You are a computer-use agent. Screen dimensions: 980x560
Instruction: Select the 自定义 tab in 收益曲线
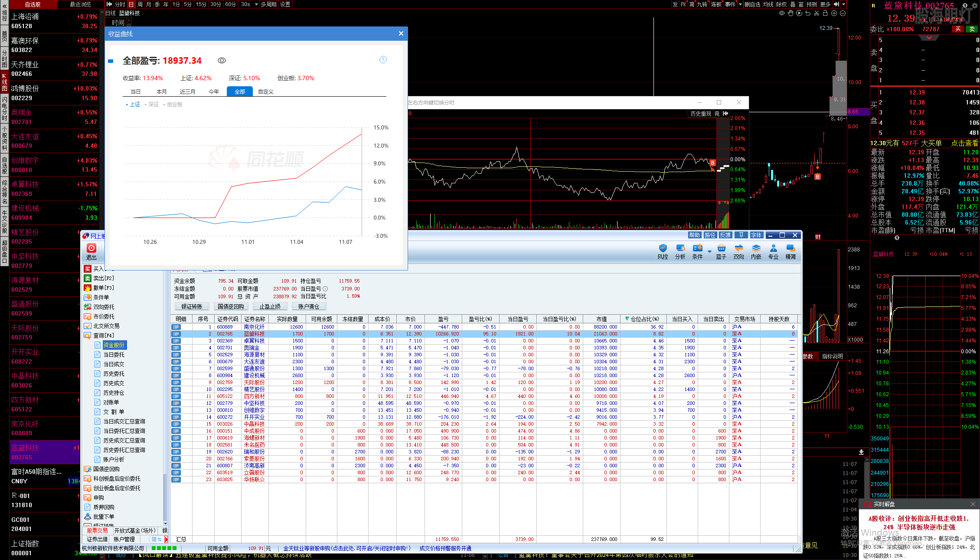265,91
